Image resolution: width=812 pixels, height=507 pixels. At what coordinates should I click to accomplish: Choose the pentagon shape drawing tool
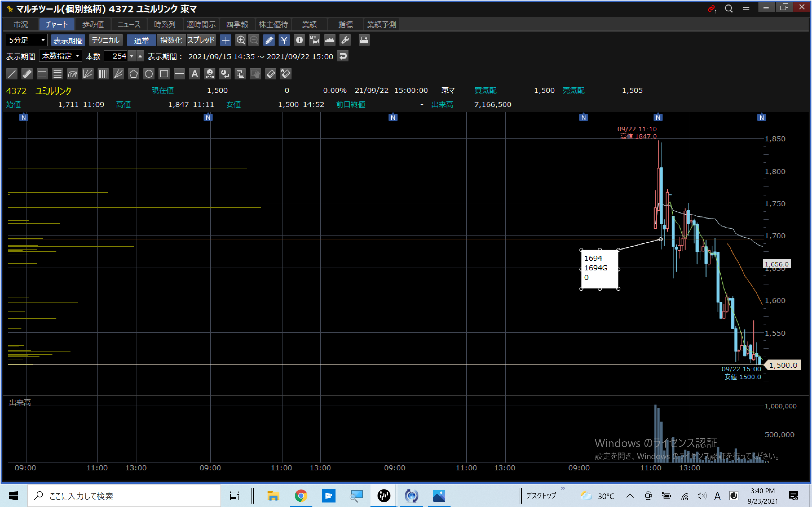(x=134, y=74)
